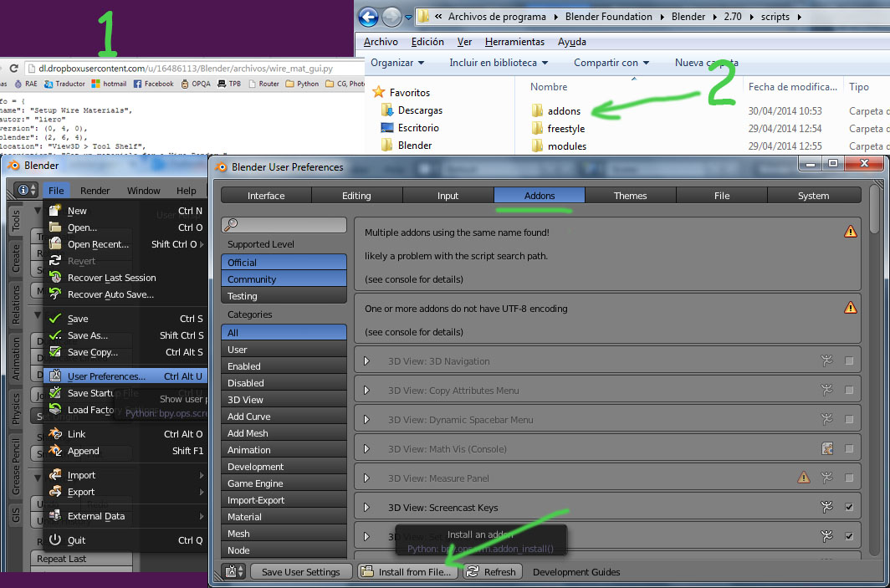
Task: Click the browser URL address bar
Action: [193, 68]
